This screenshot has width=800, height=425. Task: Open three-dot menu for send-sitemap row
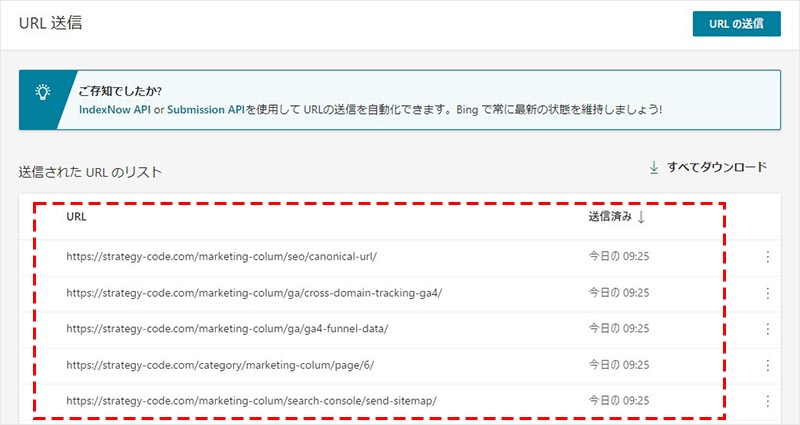click(x=767, y=401)
